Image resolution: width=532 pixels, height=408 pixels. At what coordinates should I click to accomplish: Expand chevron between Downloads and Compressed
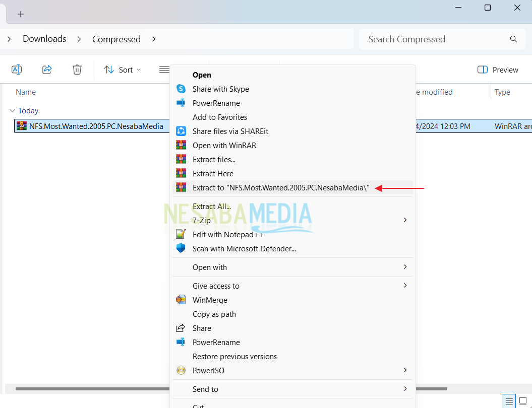(79, 39)
